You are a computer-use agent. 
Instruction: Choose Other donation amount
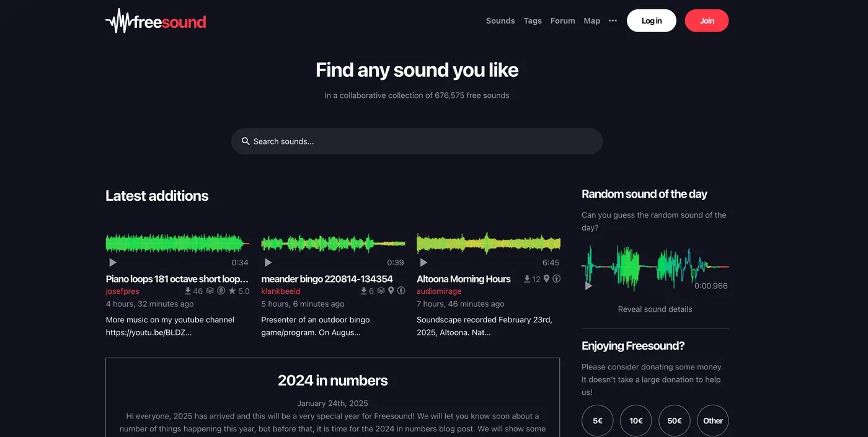pos(713,421)
